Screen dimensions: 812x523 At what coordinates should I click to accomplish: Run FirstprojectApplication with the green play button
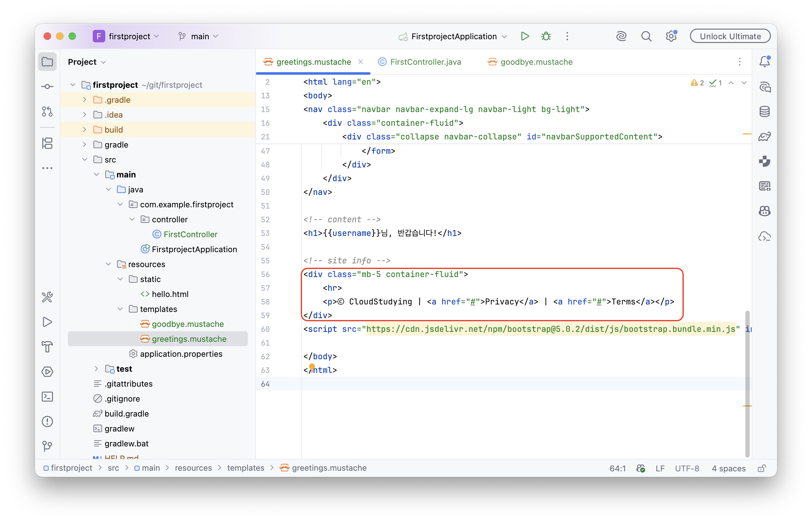pos(525,36)
